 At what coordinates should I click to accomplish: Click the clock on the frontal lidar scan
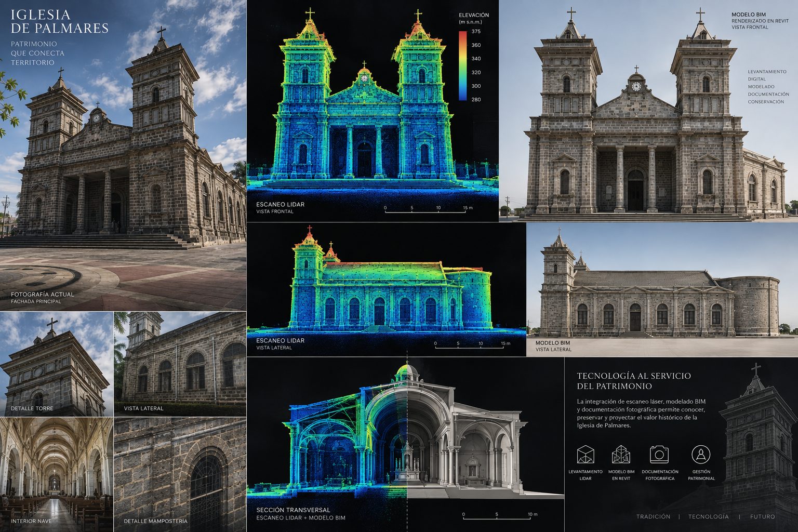click(364, 78)
